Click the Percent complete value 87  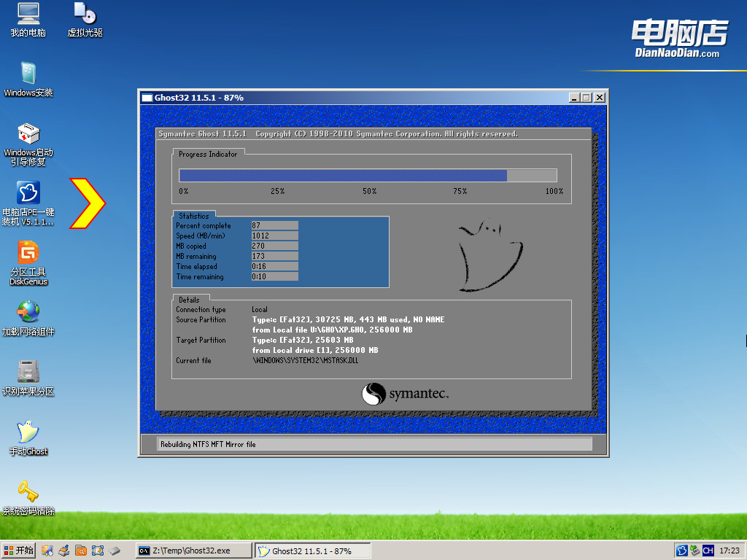click(x=275, y=225)
